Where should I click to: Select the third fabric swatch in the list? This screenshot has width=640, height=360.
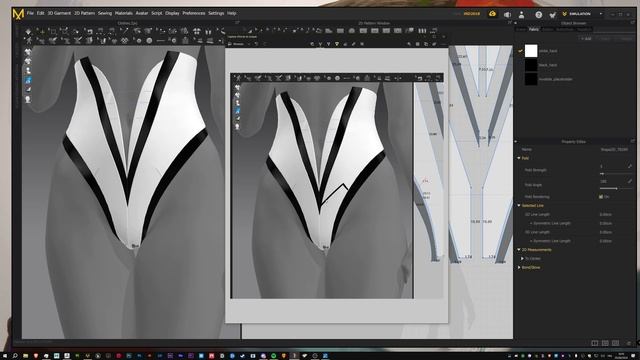[x=531, y=79]
